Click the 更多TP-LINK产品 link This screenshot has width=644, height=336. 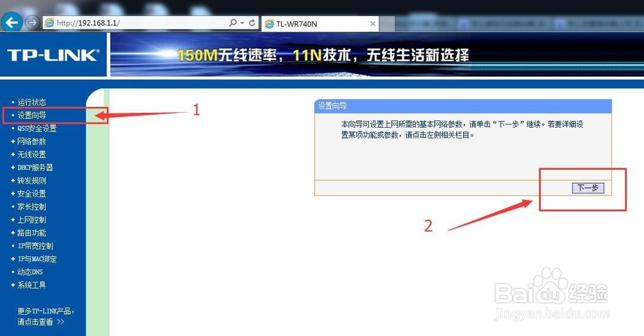pos(45,316)
